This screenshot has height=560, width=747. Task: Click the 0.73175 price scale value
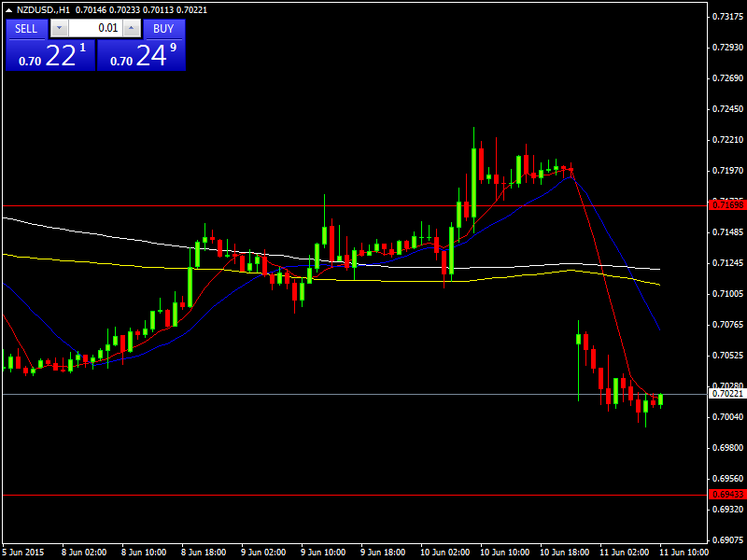click(727, 16)
